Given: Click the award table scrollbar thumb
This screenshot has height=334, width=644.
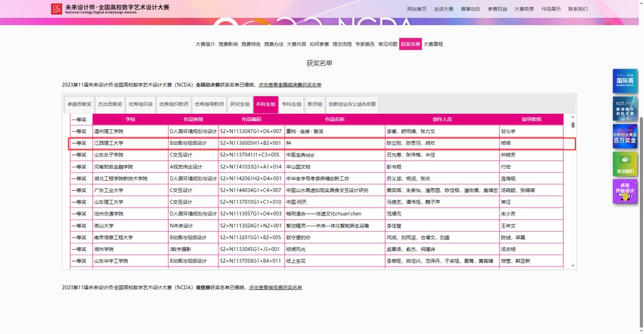Looking at the screenshot, I should pyautogui.click(x=573, y=124).
